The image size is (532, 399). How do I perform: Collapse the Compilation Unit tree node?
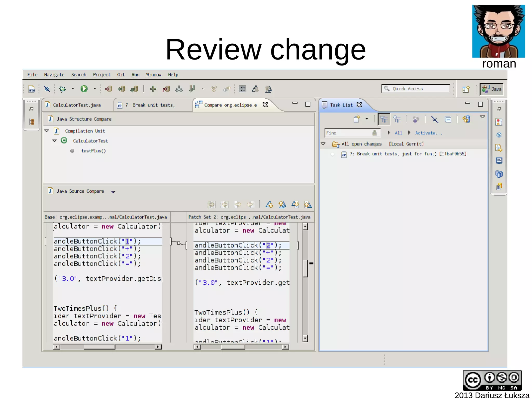click(47, 131)
